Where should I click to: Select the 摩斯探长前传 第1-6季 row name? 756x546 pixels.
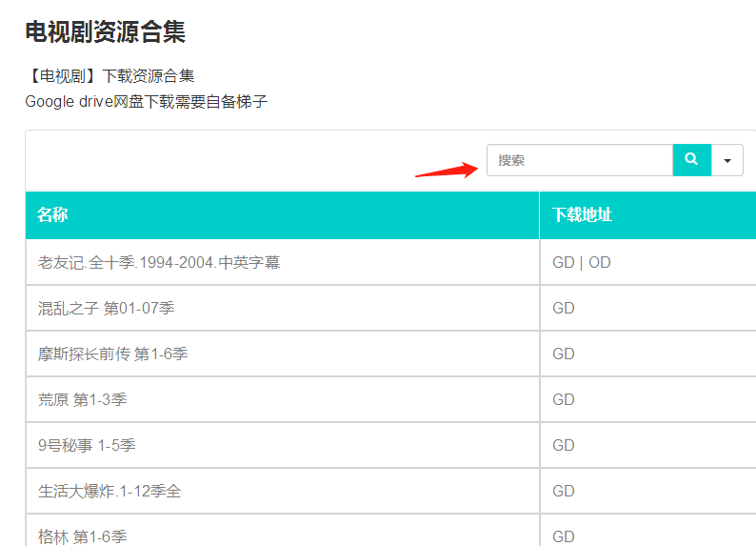[x=112, y=354]
